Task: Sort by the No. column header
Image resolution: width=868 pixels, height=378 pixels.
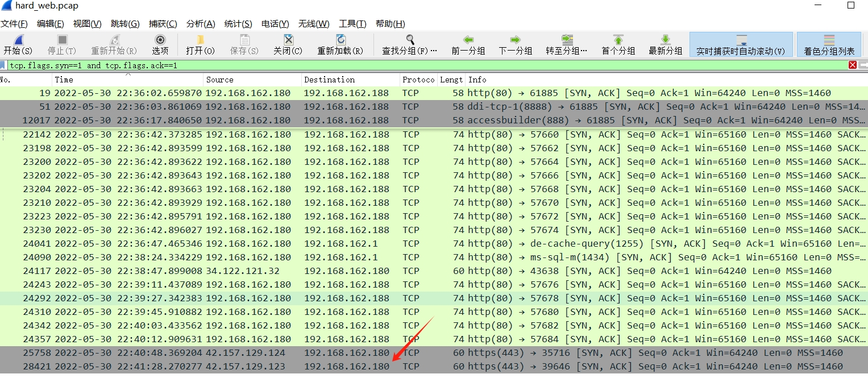Action: point(26,80)
